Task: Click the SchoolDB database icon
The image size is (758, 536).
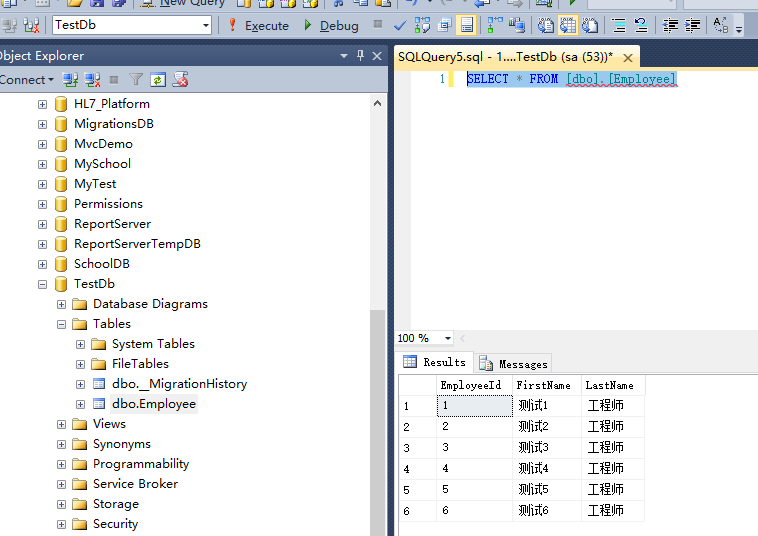Action: [x=61, y=264]
